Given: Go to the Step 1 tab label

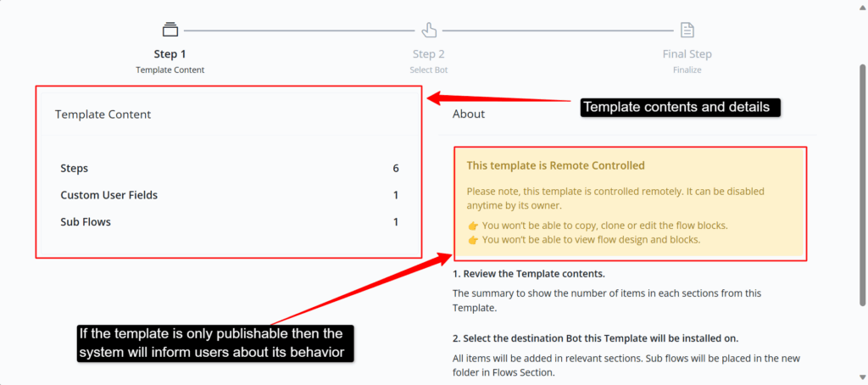Looking at the screenshot, I should click(x=170, y=54).
